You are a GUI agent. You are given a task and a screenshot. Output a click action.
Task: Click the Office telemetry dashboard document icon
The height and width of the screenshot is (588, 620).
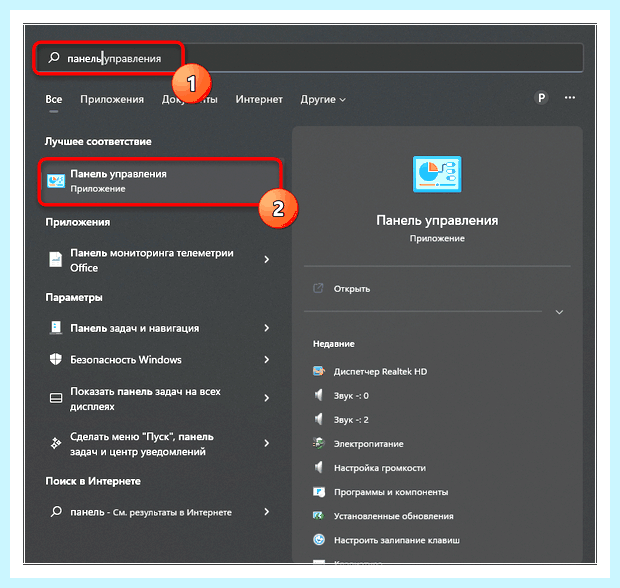coord(56,260)
